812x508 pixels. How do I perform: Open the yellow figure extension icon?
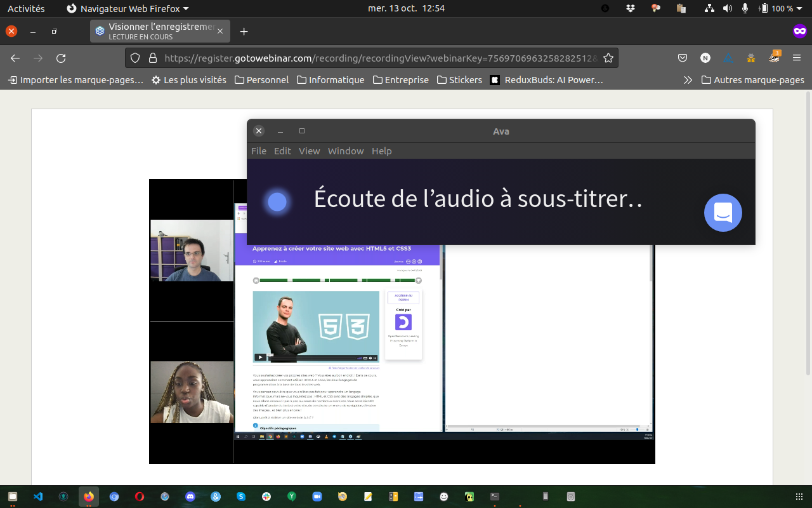[751, 58]
